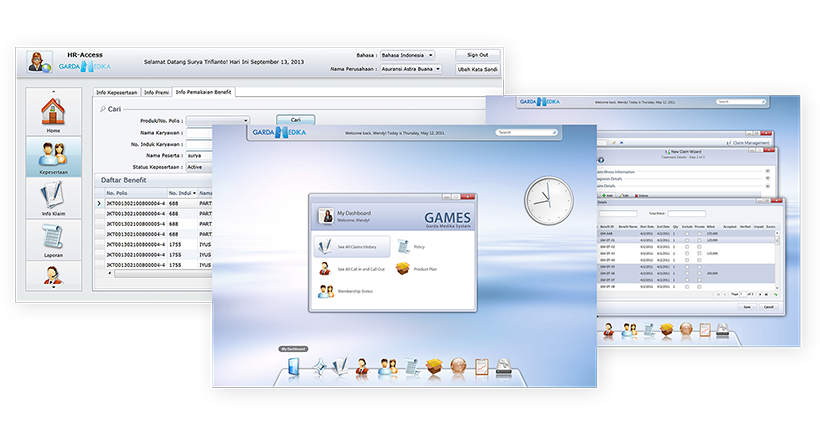Switch to the Info Premi tab
This screenshot has width=820, height=440.
click(155, 93)
